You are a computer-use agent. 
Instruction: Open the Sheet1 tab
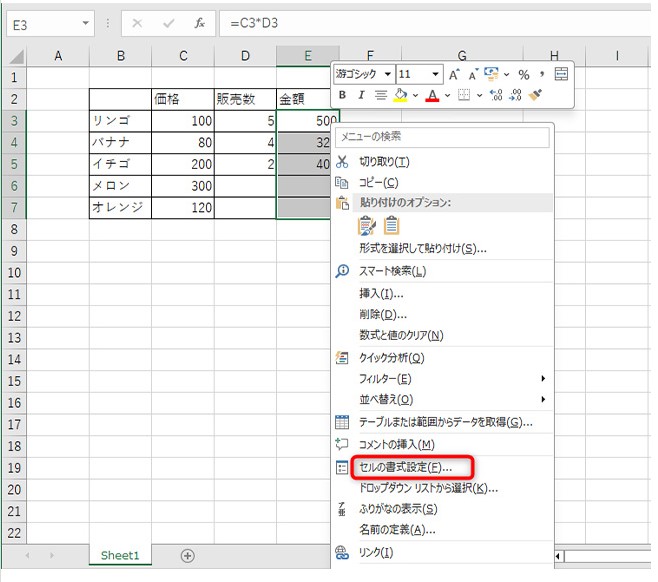tap(120, 556)
